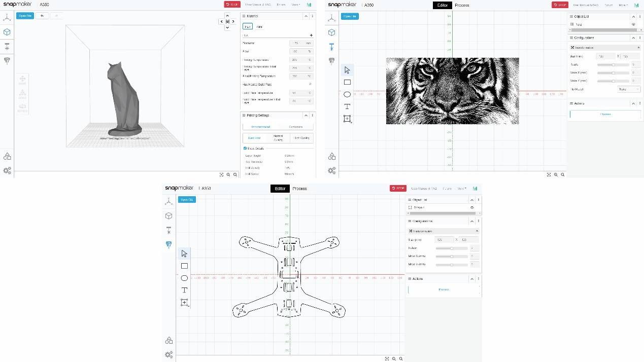Click the fit-to-view icon in the 3D printing window
This screenshot has height=362, width=644.
click(x=222, y=174)
